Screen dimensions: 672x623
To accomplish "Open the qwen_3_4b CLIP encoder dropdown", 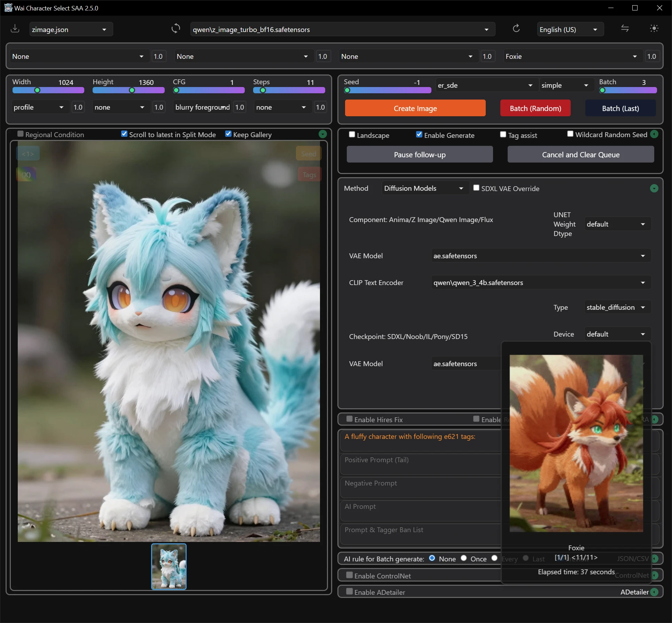I will click(540, 283).
